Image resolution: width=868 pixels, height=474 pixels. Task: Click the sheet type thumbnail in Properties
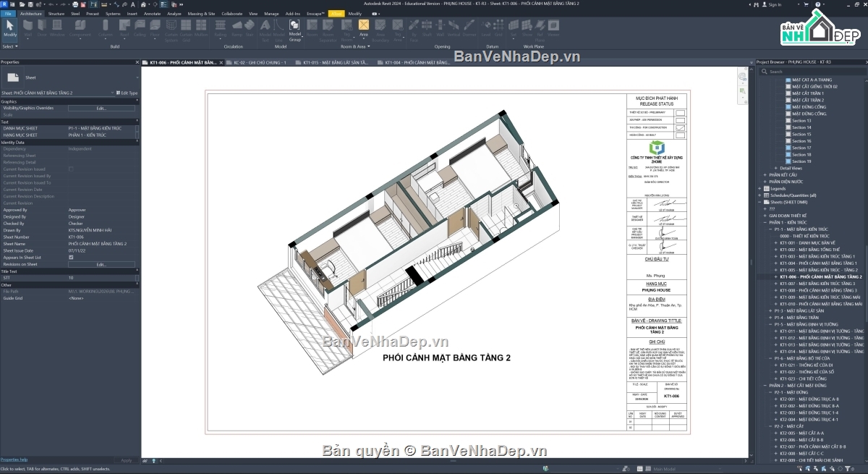(12, 77)
